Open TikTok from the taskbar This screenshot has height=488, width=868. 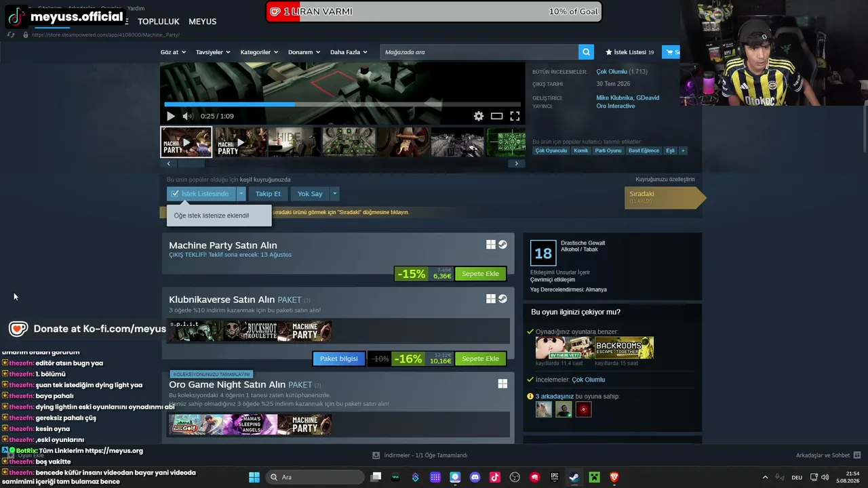pyautogui.click(x=495, y=477)
